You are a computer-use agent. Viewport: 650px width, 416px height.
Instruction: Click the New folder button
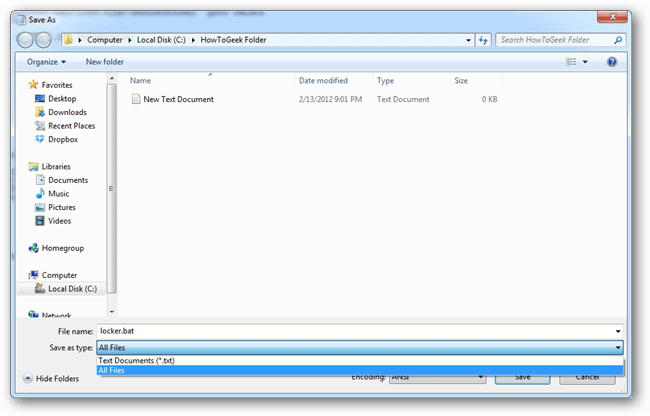tap(105, 61)
